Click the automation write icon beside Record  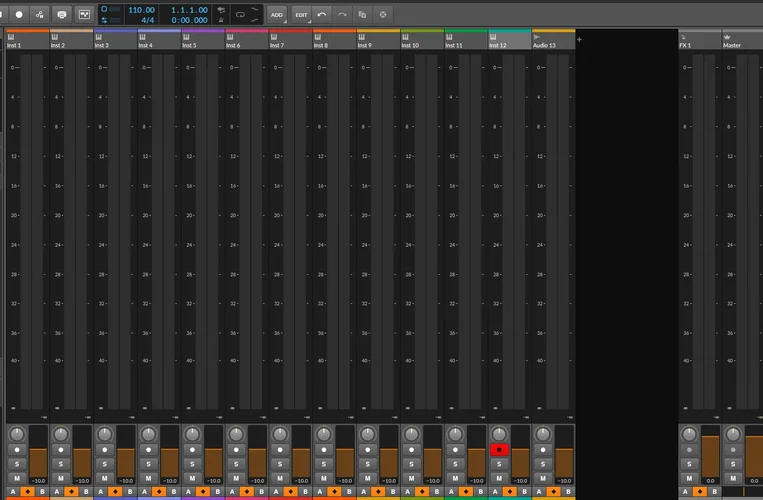click(39, 15)
